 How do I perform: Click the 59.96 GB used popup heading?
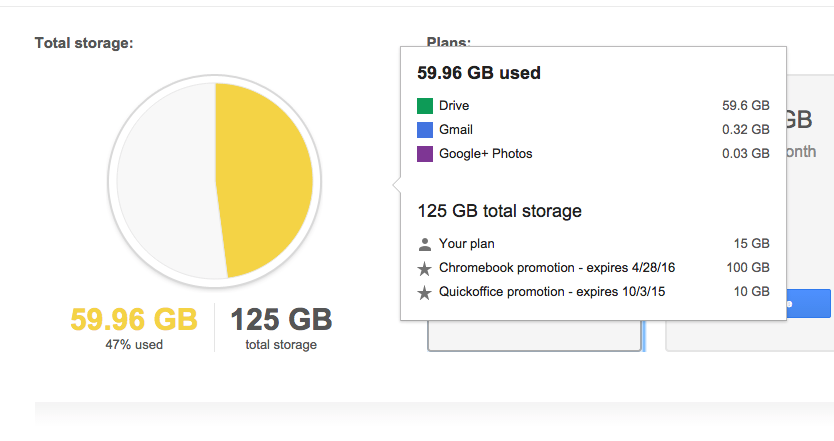point(479,73)
